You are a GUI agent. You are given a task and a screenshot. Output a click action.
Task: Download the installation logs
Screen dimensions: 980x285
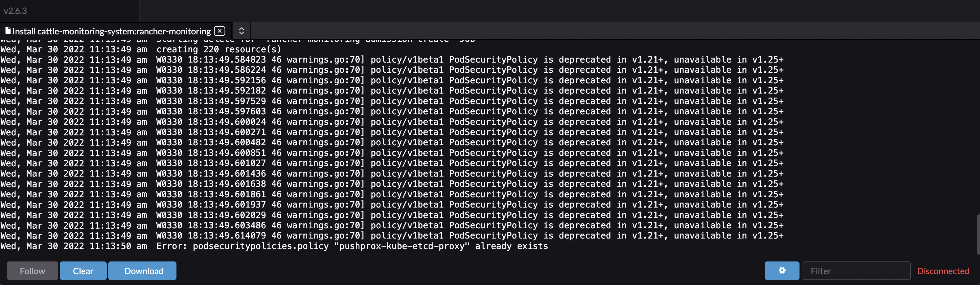pos(142,270)
